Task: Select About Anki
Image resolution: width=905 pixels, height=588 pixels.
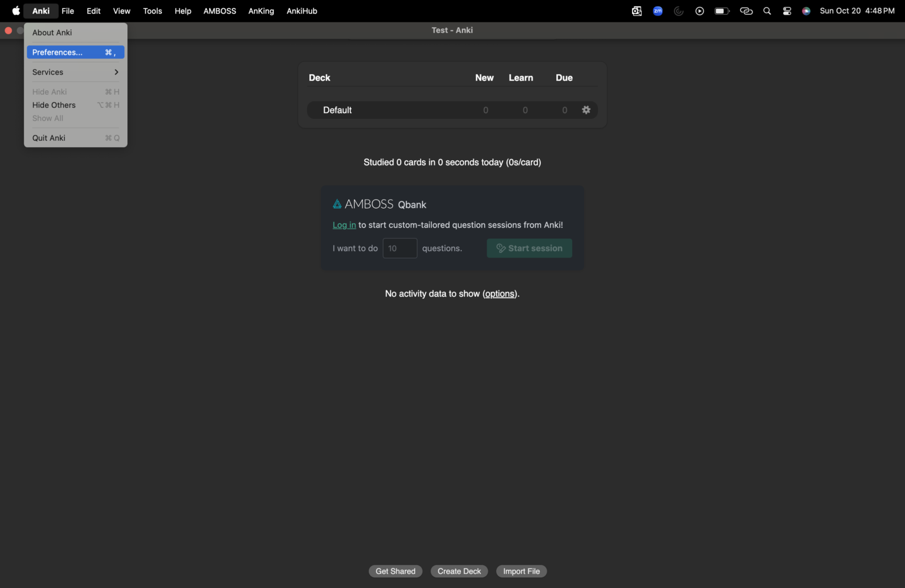Action: click(x=75, y=32)
